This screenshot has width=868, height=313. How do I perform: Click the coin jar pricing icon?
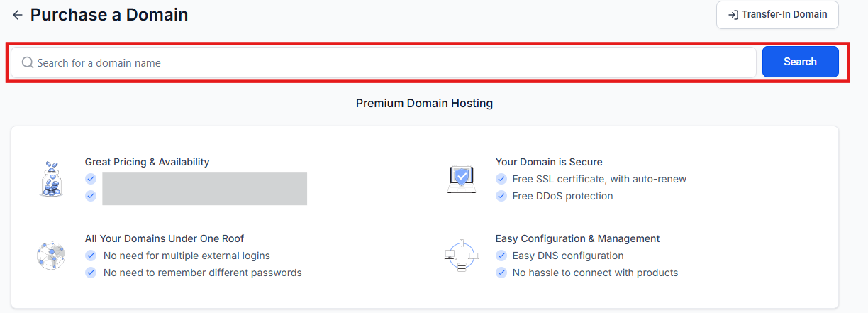[x=51, y=178]
